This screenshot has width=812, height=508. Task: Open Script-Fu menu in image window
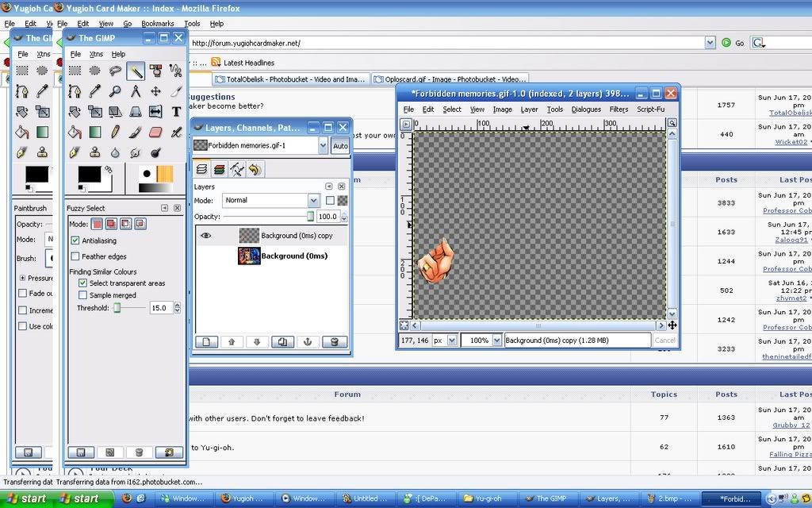650,110
